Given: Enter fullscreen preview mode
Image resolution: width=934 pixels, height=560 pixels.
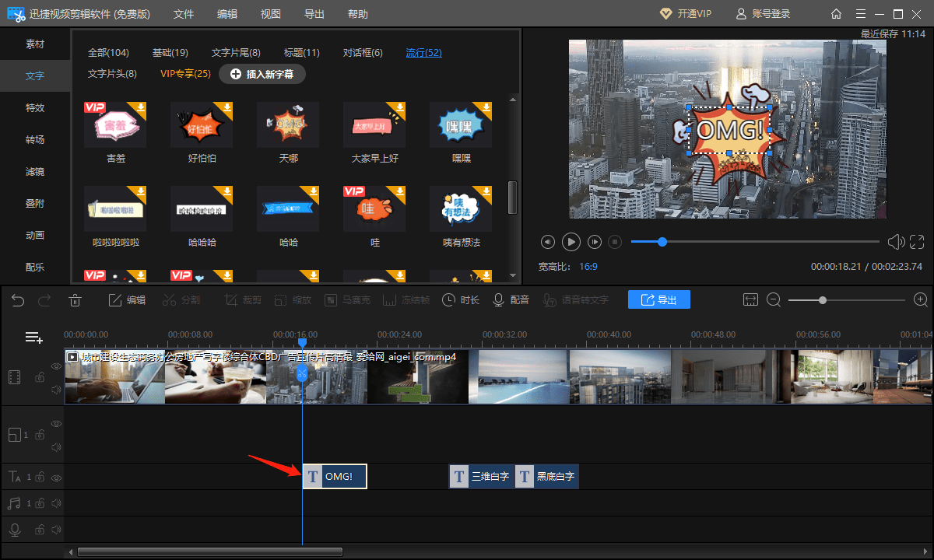Looking at the screenshot, I should point(917,242).
